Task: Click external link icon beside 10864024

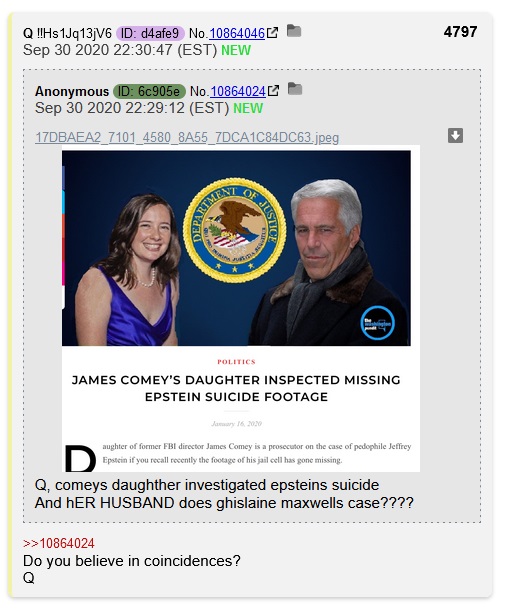Action: click(x=274, y=91)
